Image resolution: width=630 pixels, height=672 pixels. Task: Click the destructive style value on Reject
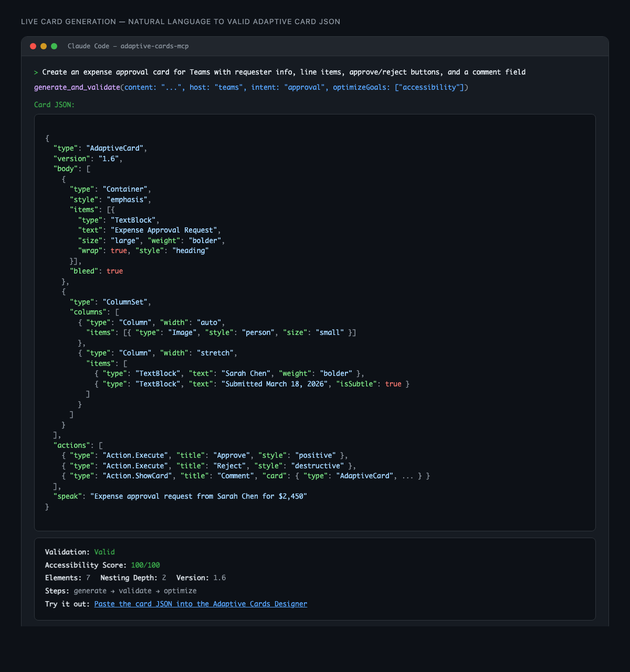318,466
